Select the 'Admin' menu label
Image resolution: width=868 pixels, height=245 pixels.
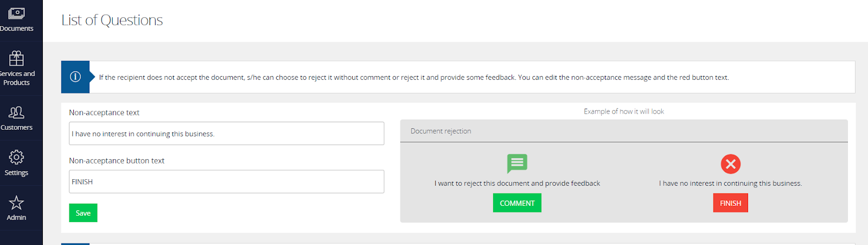(16, 217)
